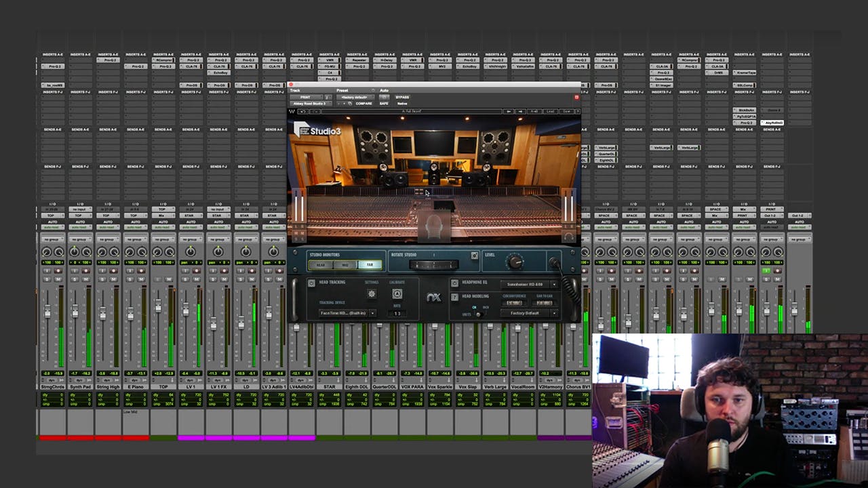
Task: Switch the CM/INCH units toggle
Action: point(479,314)
